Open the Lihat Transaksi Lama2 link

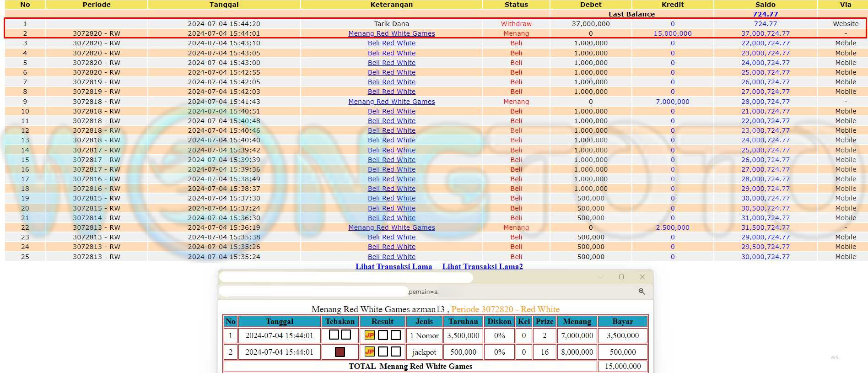[x=482, y=266]
